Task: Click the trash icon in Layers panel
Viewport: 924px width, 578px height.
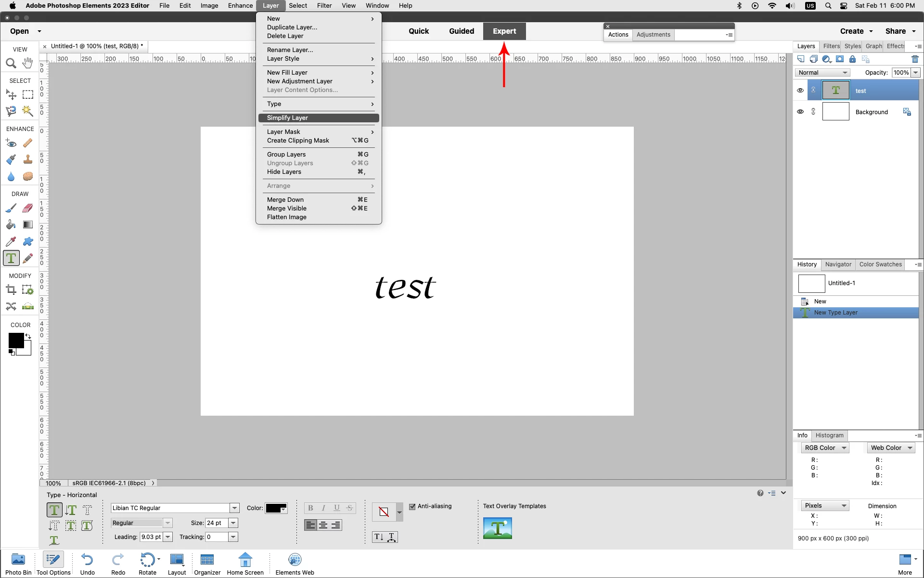Action: click(915, 59)
